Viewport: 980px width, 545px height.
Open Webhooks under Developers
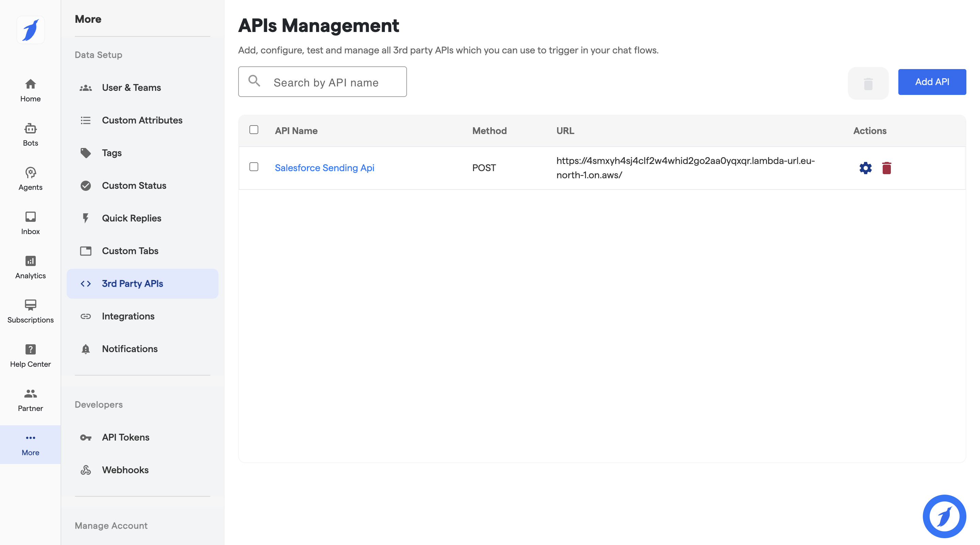[125, 470]
